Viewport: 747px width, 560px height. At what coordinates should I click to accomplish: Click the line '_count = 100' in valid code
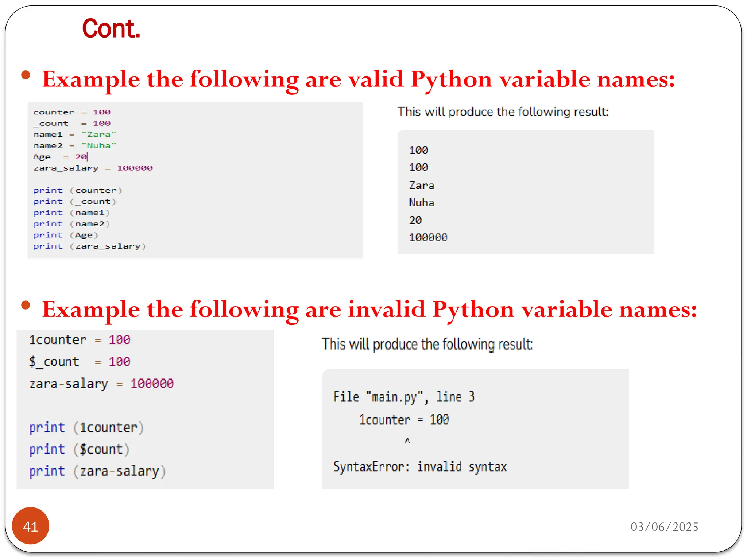tap(72, 123)
